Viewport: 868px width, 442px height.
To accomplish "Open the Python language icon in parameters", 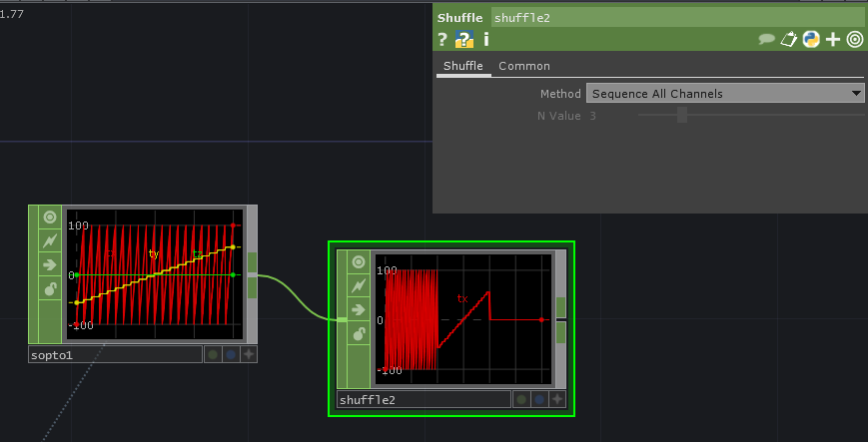I will click(x=810, y=40).
